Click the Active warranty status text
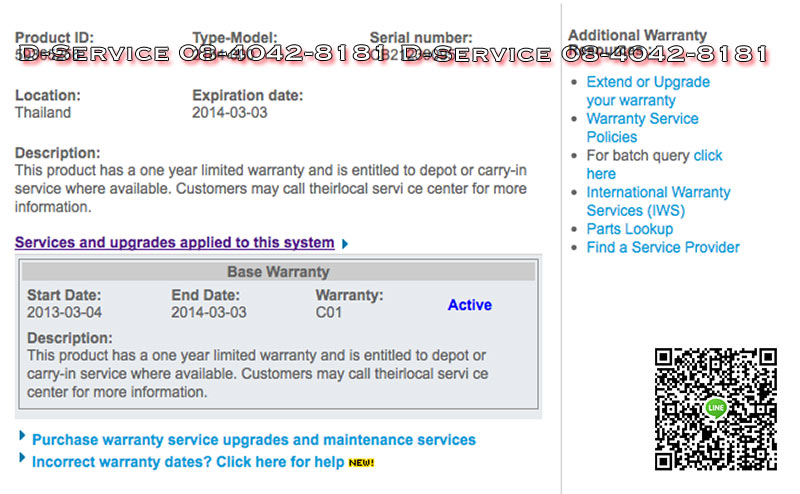 (x=469, y=305)
